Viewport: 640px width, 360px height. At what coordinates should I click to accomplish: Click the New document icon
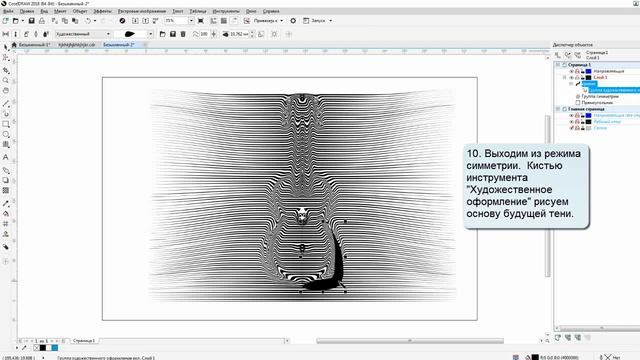coord(5,20)
